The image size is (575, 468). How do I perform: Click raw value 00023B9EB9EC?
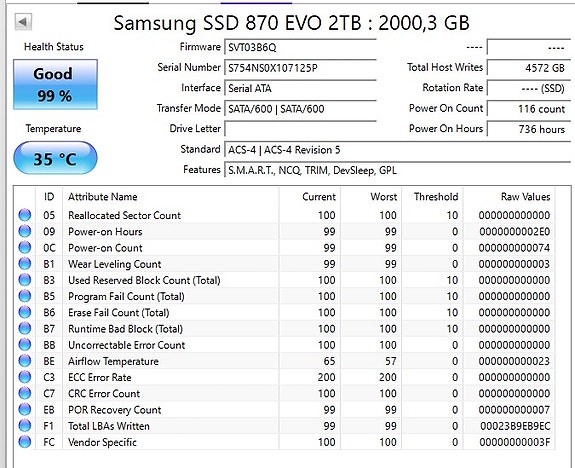click(515, 426)
